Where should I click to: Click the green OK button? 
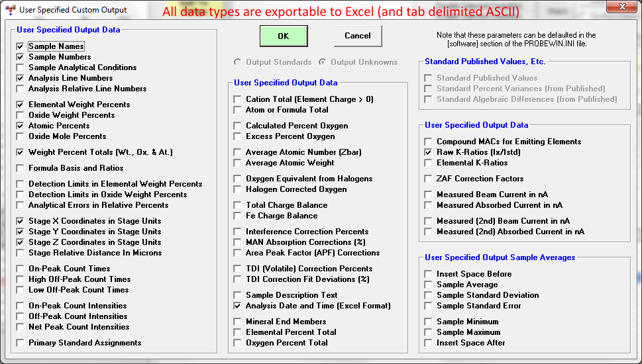tap(283, 36)
